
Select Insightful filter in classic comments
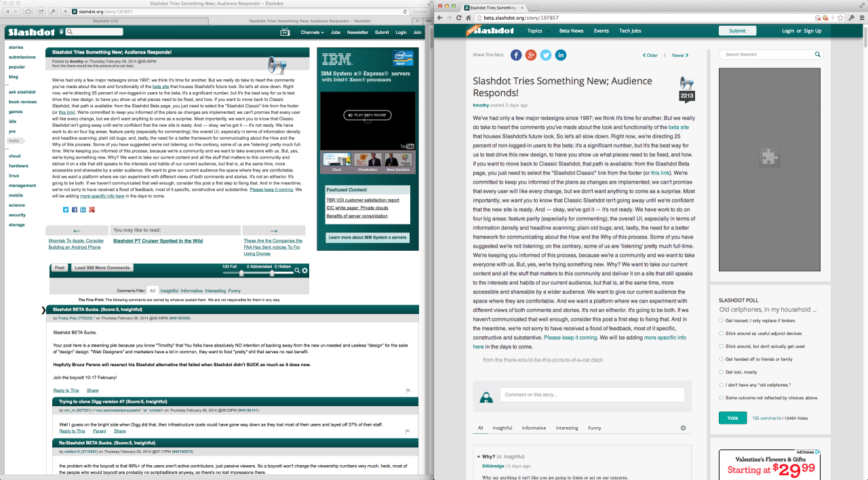coord(170,290)
